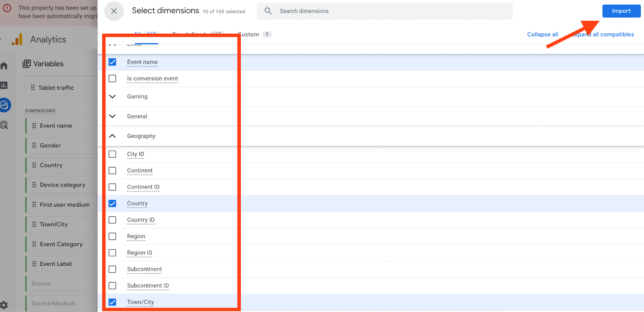644x312 pixels.
Task: Click the Google Analytics logo
Action: click(17, 39)
